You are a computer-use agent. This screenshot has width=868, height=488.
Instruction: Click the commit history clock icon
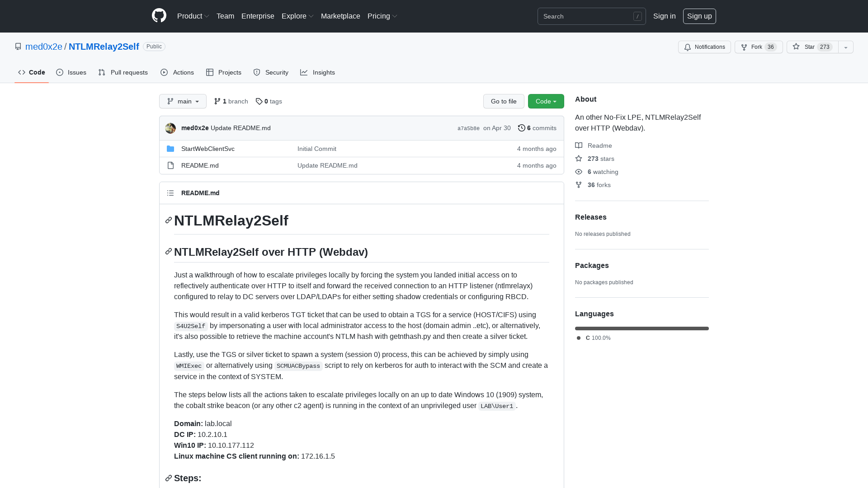[522, 128]
